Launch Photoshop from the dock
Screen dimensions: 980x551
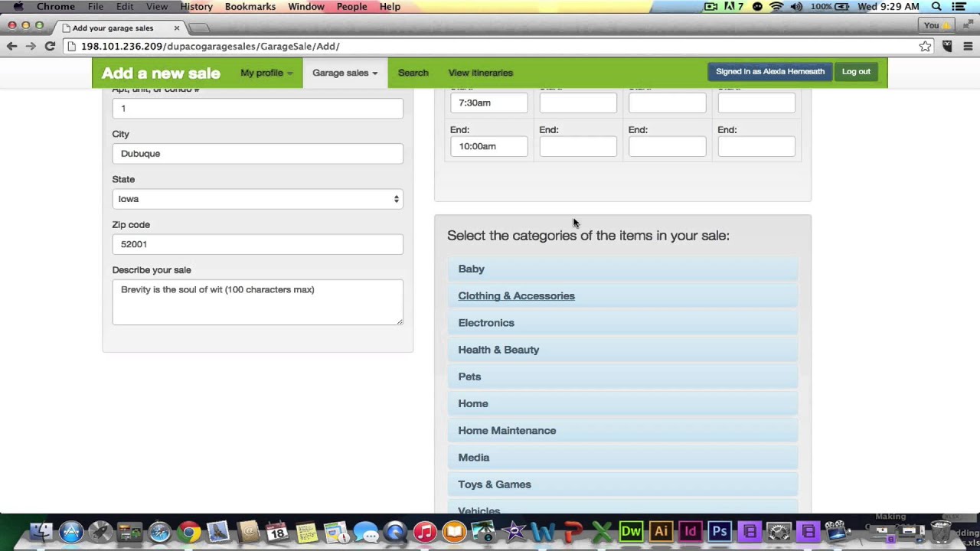coord(720,531)
